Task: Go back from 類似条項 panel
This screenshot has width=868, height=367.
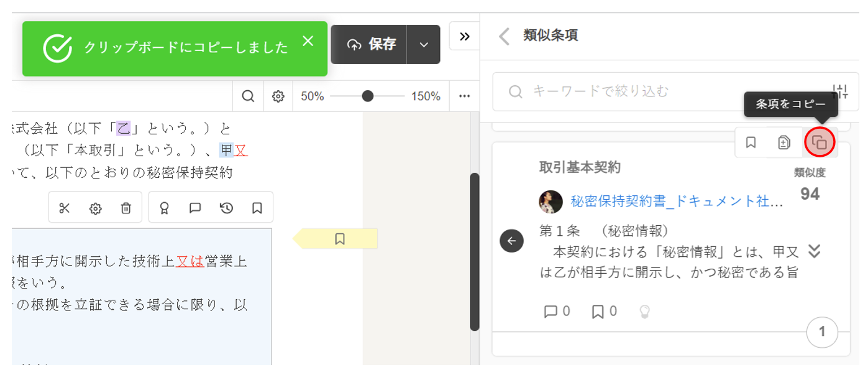Action: [505, 36]
